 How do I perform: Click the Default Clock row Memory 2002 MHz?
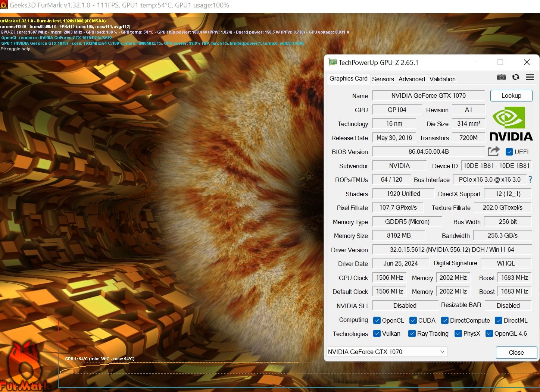tap(453, 291)
